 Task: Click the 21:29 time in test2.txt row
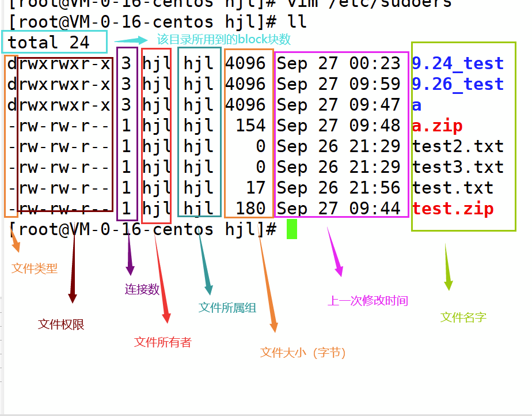[x=375, y=146]
